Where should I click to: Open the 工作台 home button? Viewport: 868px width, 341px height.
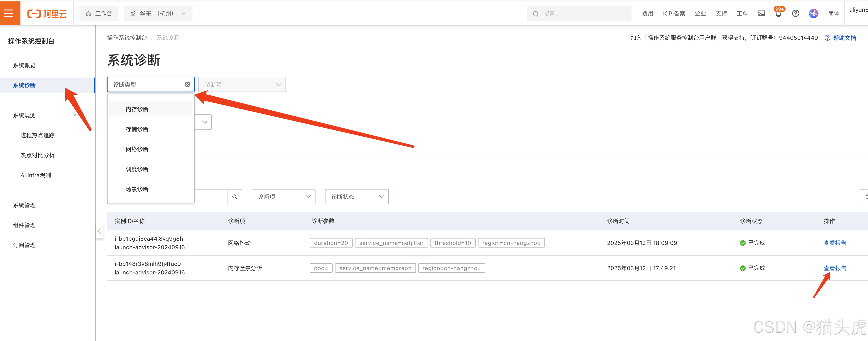[99, 14]
